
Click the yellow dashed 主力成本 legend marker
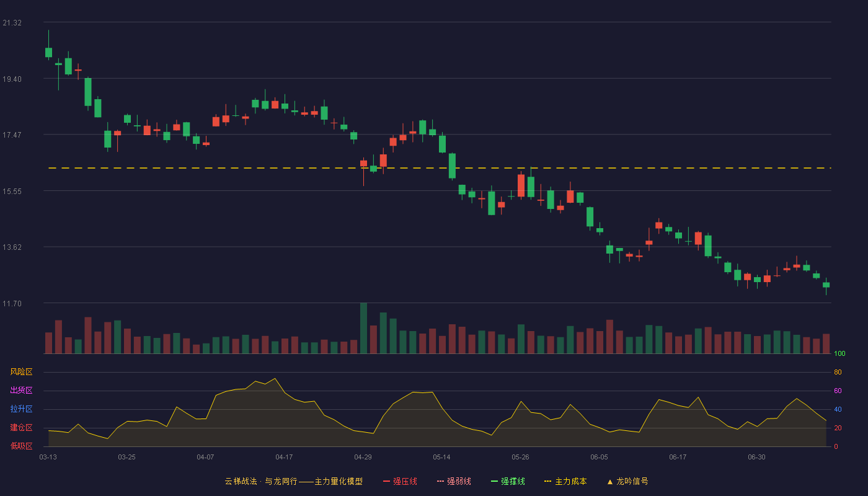(547, 482)
